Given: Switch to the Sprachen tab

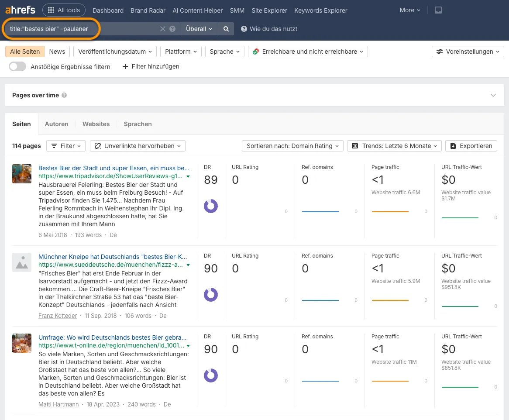Looking at the screenshot, I should pos(138,124).
